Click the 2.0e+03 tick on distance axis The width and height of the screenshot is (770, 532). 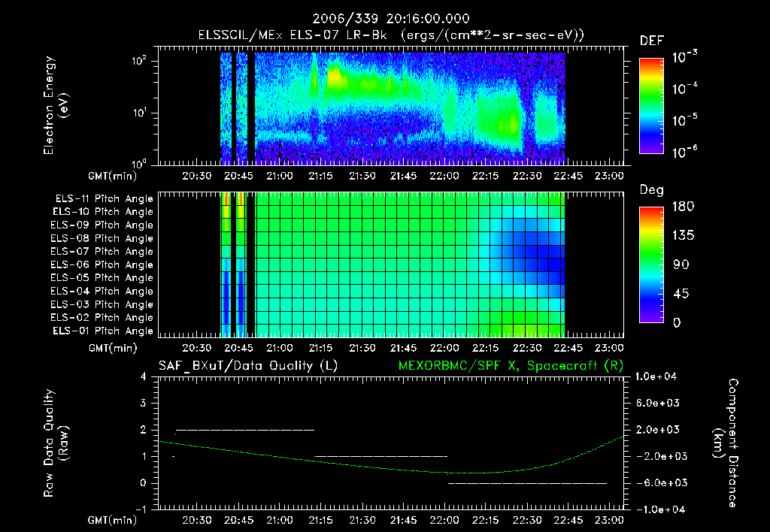(658, 429)
